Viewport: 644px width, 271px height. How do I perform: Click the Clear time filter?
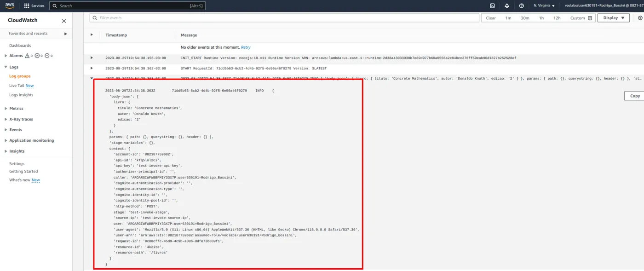pos(491,18)
